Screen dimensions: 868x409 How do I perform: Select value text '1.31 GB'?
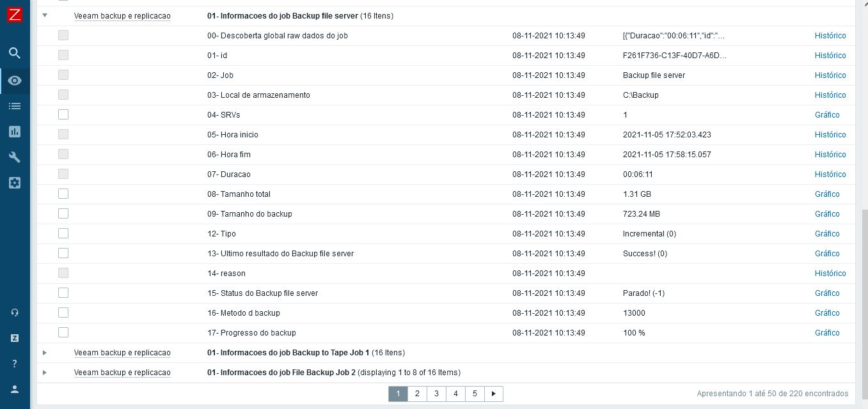coord(637,194)
